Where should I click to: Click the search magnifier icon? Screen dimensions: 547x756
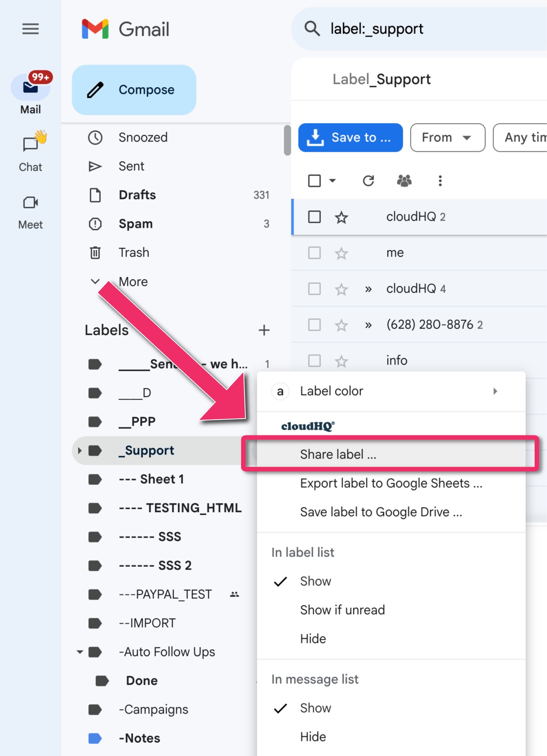click(312, 29)
